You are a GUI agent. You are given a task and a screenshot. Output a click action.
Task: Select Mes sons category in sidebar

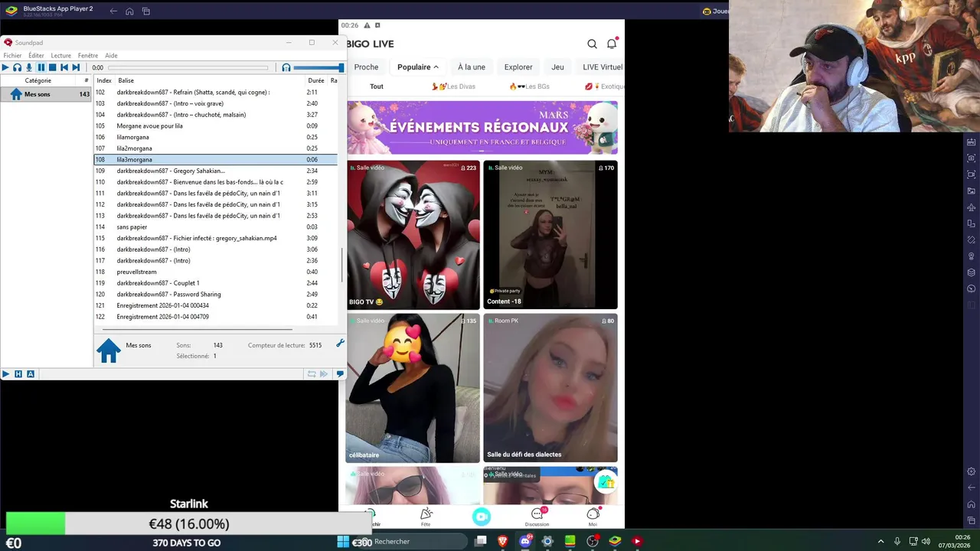(46, 94)
